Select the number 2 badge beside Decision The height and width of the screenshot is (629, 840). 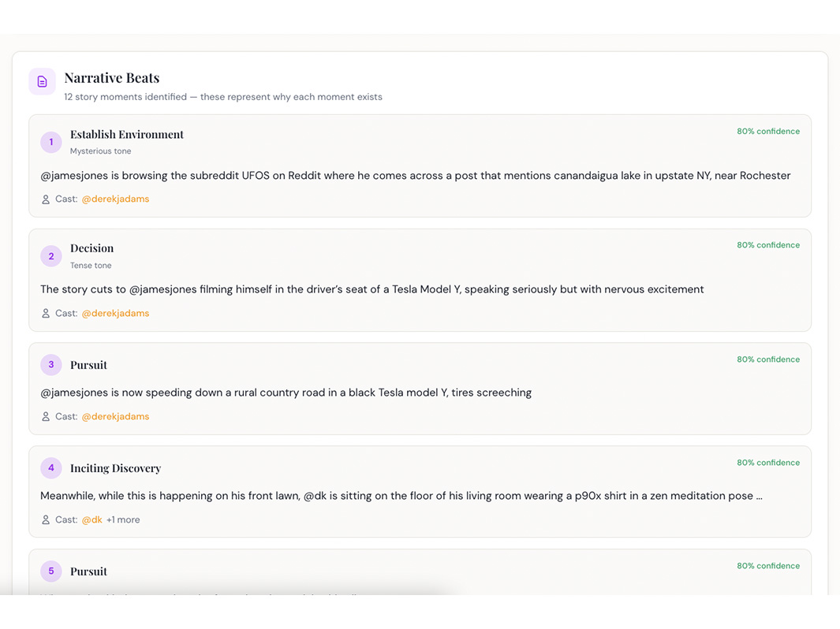coord(51,256)
